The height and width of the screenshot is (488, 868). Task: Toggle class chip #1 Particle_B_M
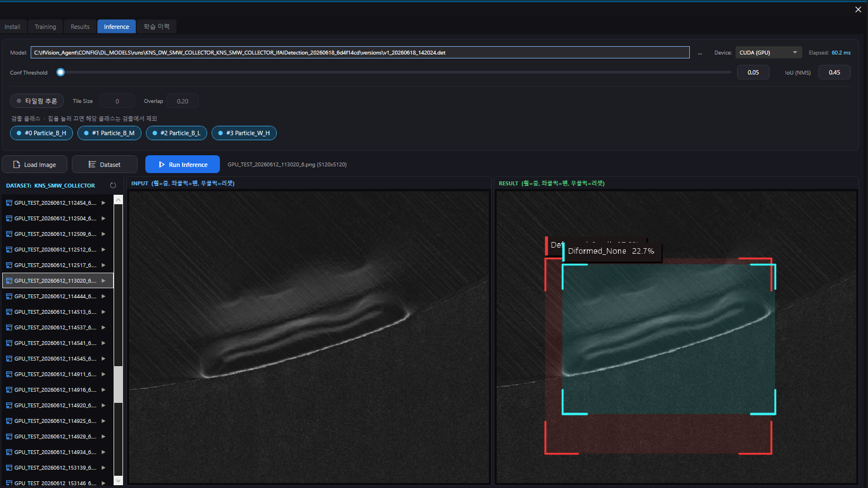tap(109, 133)
